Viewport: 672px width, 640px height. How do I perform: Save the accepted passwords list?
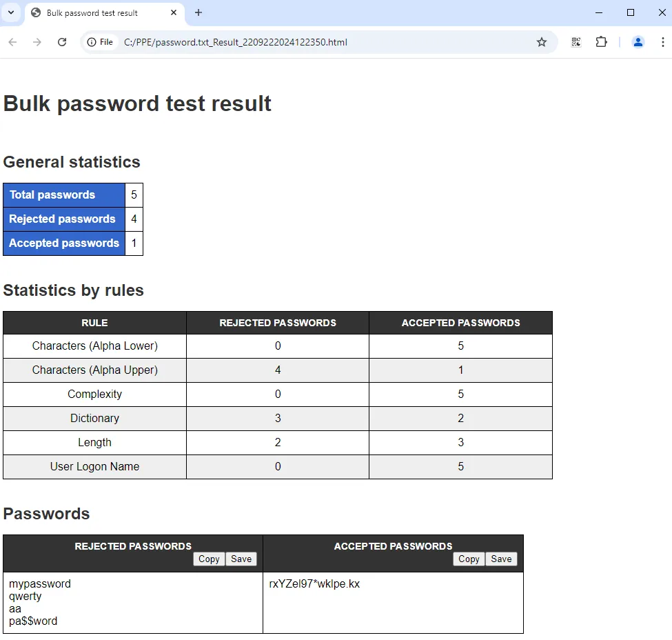point(501,559)
